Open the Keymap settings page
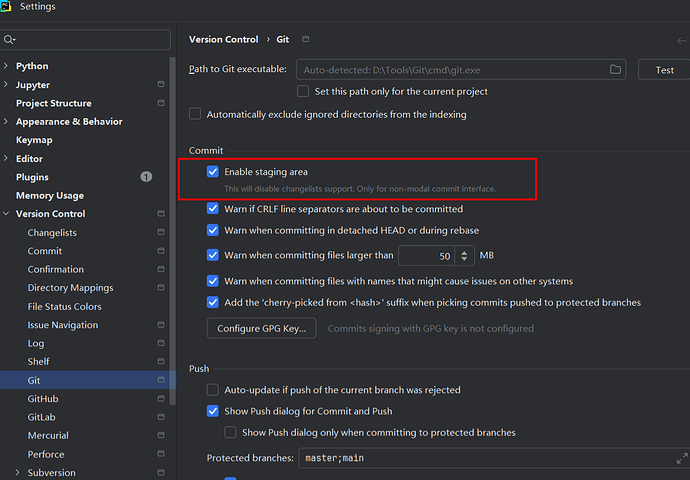This screenshot has height=480, width=690. (34, 140)
